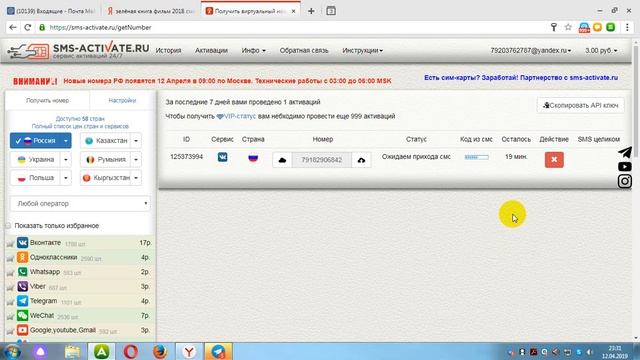Open Firefox from the taskbar
Screen dimensions: 640x360
coord(160,351)
